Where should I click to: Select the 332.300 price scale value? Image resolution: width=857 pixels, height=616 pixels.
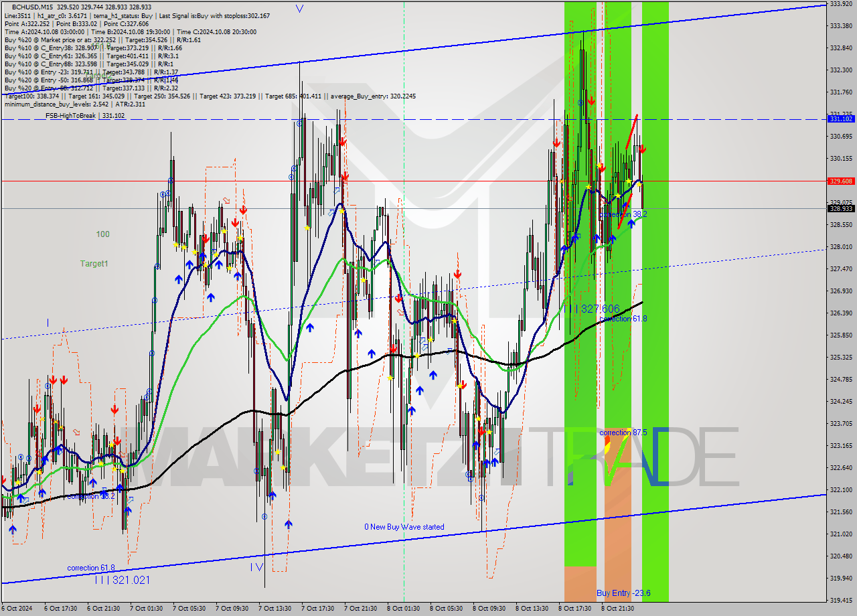(x=841, y=70)
